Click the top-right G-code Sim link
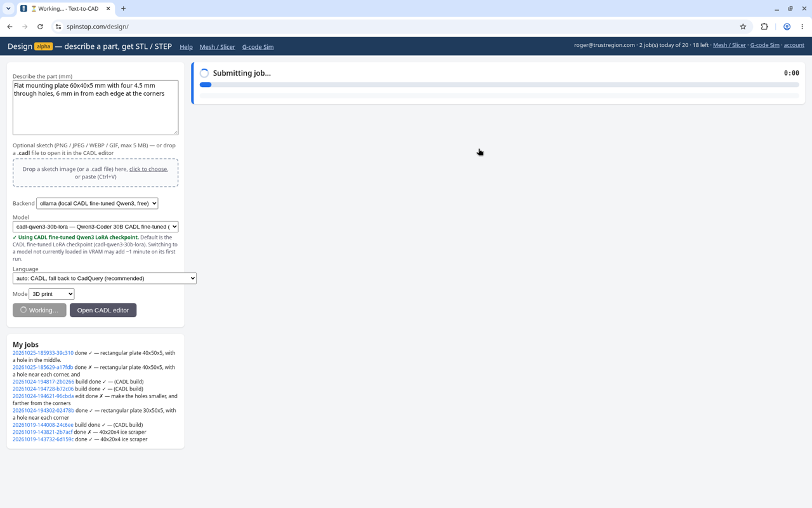 765,45
